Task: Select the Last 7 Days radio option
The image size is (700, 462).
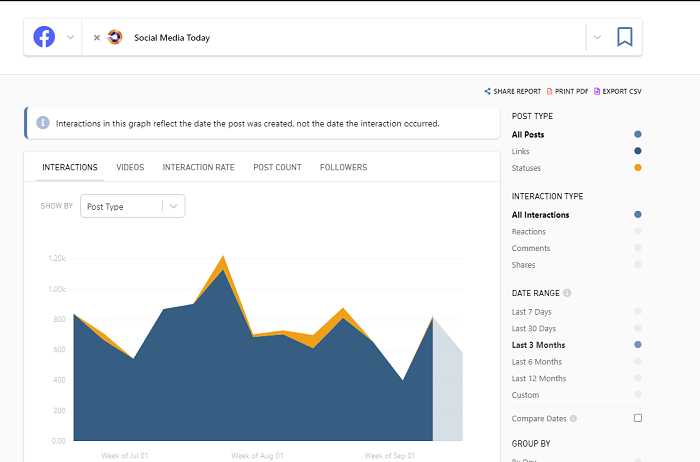Action: [638, 311]
